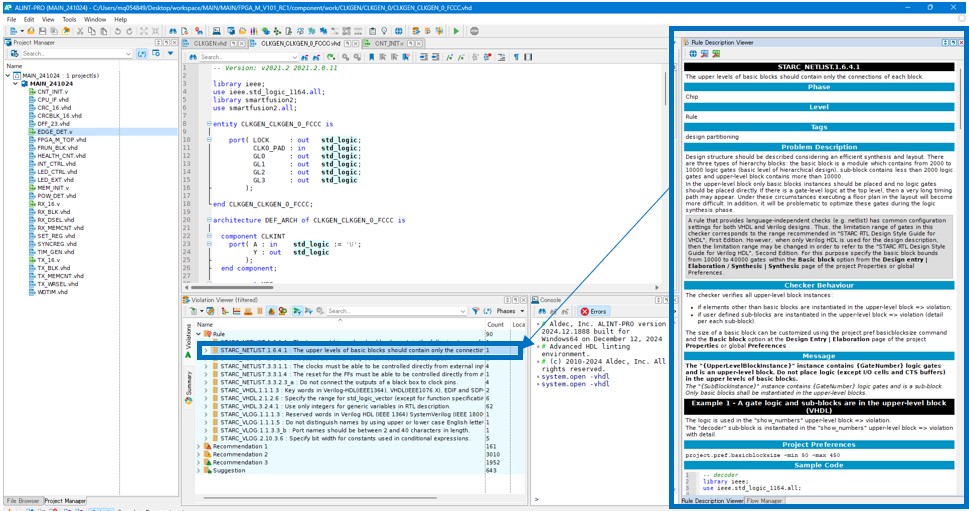Screen dimensions: 969x511
Task: Open the globe icon in main toolbar
Action: [x=399, y=31]
